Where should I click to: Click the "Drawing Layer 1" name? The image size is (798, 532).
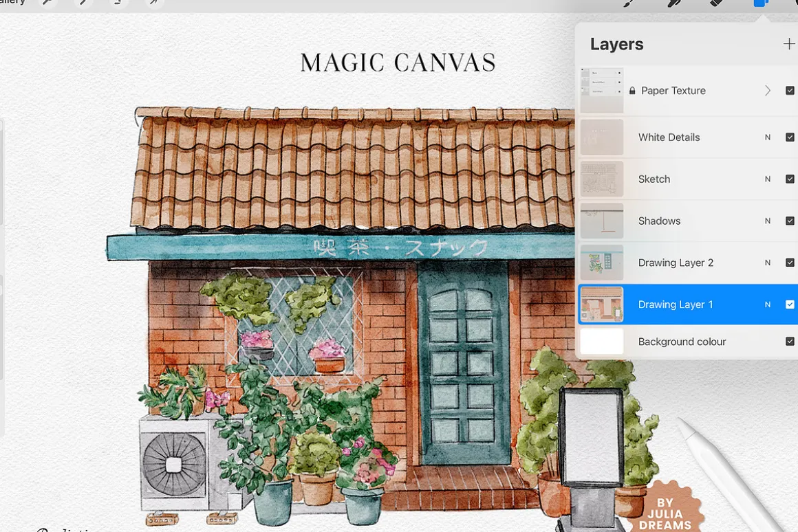pos(676,304)
